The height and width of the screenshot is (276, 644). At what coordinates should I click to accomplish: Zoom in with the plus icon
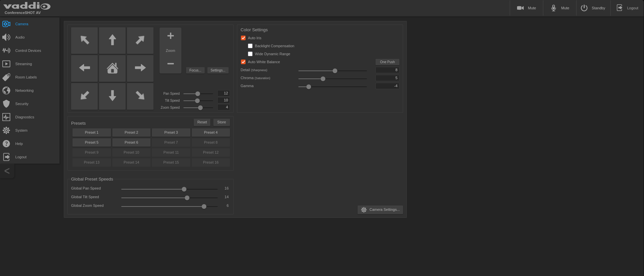coord(170,36)
